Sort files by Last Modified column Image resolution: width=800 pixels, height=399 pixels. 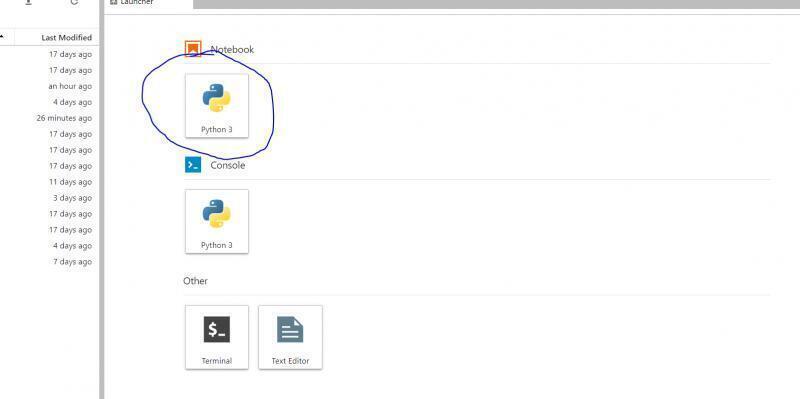(66, 37)
